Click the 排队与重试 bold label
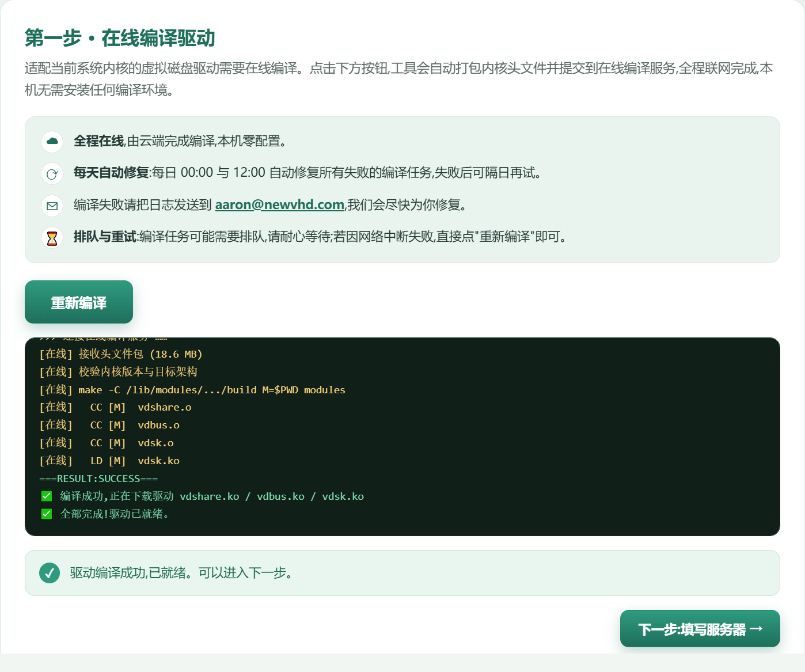Screen dimensions: 805x672 (105, 237)
